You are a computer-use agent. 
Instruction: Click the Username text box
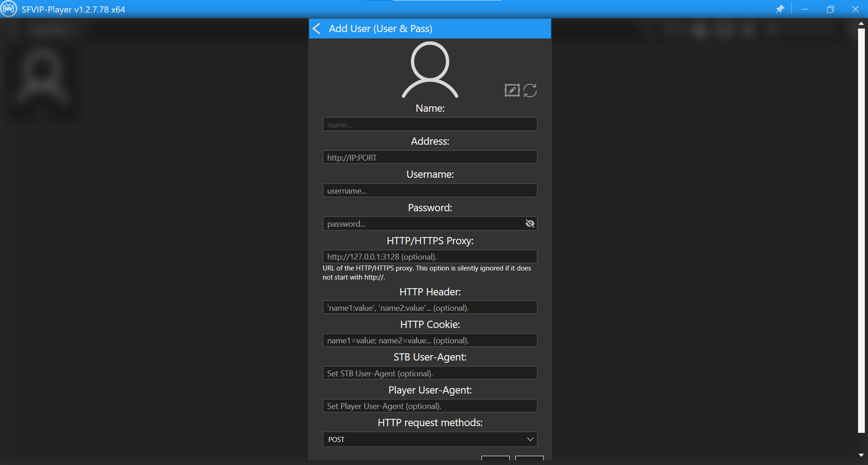[x=429, y=190]
